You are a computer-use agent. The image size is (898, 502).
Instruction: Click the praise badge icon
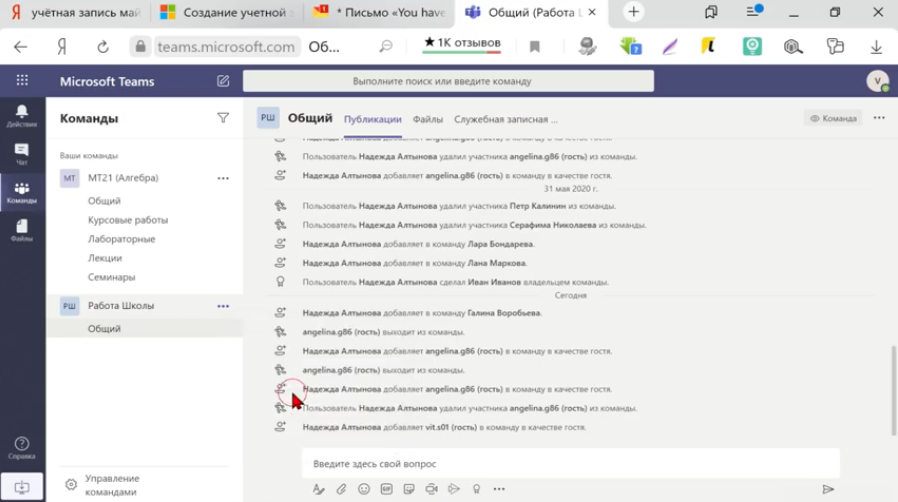point(476,489)
